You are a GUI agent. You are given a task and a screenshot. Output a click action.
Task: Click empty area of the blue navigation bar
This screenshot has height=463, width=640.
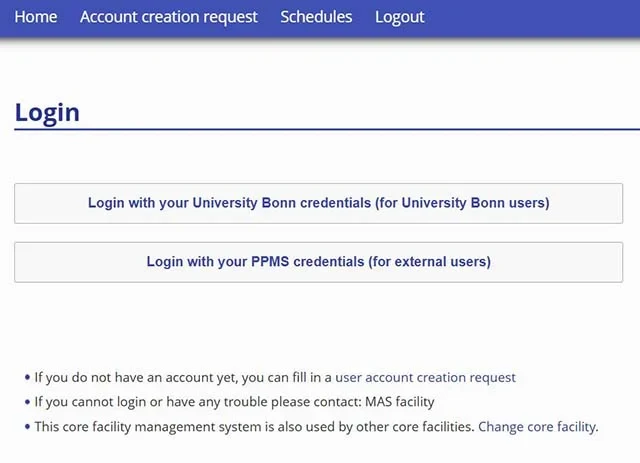click(540, 18)
